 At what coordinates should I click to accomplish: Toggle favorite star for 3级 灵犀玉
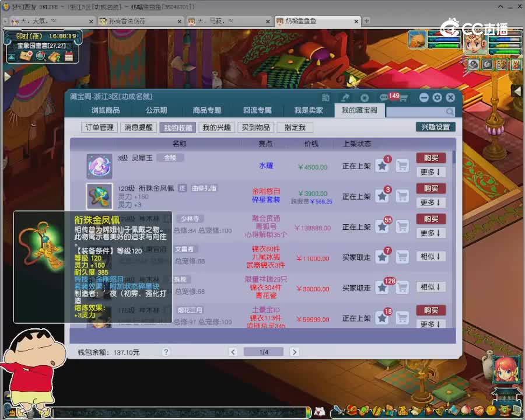click(382, 166)
